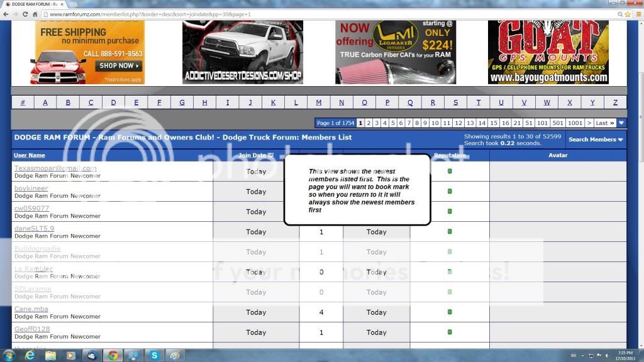Click reputation square for boykineer
The image size is (644, 362).
pyautogui.click(x=450, y=191)
